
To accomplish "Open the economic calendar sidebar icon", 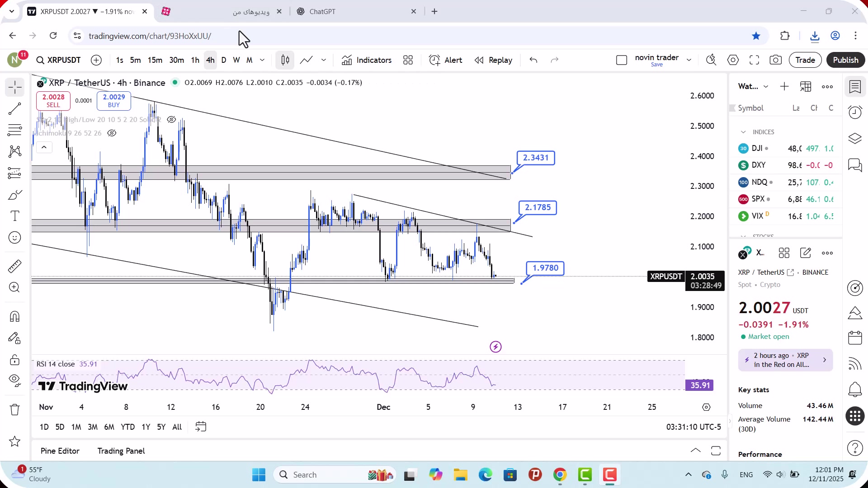I will [x=855, y=338].
